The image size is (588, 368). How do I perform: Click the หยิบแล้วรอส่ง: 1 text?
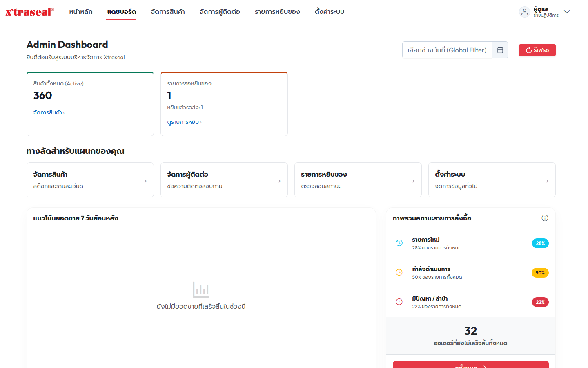pyautogui.click(x=185, y=108)
